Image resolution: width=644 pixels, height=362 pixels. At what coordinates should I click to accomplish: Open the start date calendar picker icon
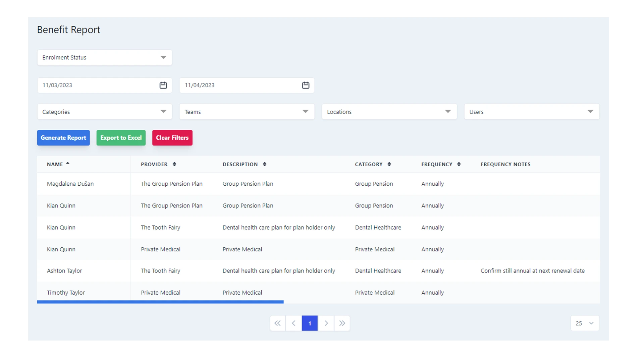coord(163,85)
